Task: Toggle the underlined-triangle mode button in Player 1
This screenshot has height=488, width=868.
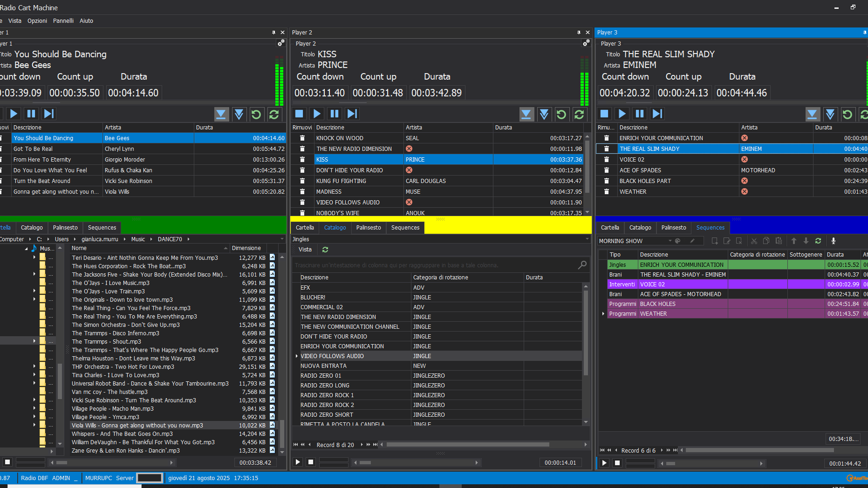Action: (221, 114)
